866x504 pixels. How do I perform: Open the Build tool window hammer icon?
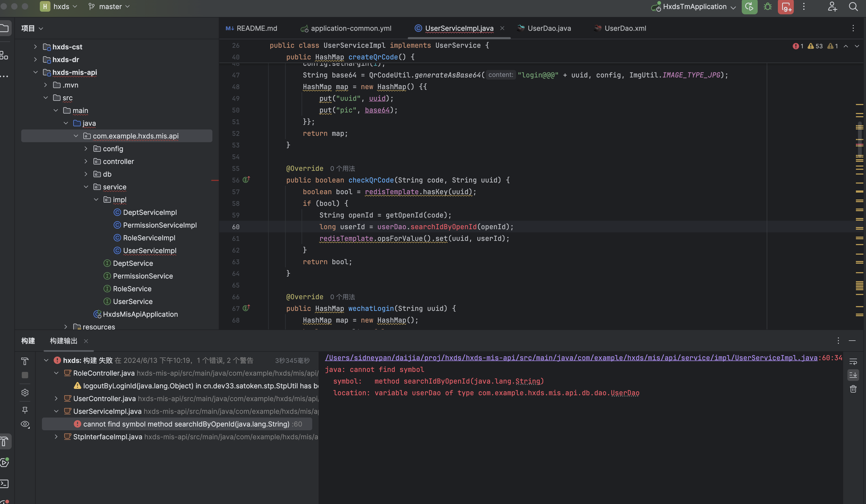5,441
